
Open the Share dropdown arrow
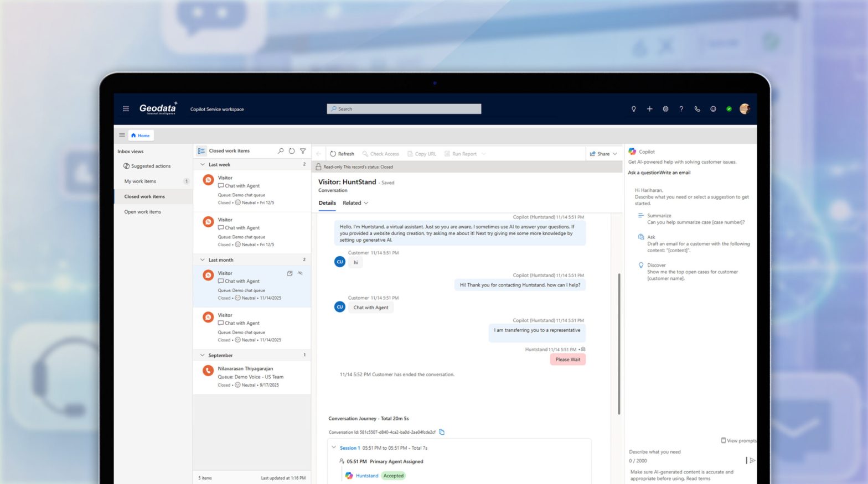point(615,154)
